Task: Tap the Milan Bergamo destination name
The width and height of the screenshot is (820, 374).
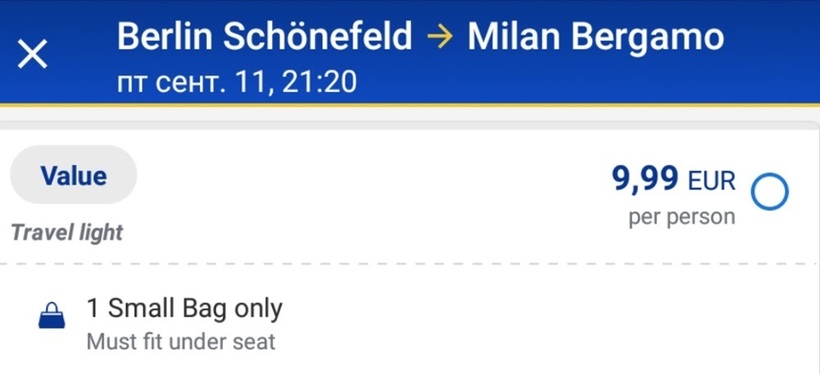Action: 596,38
